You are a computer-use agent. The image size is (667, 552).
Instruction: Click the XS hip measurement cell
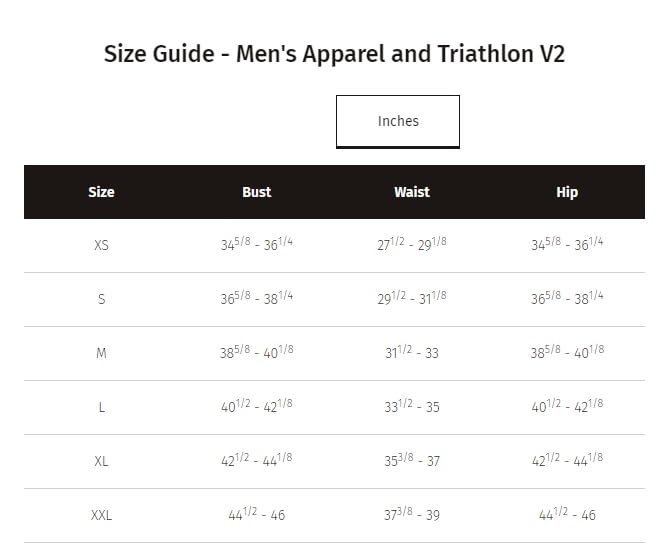tap(567, 245)
